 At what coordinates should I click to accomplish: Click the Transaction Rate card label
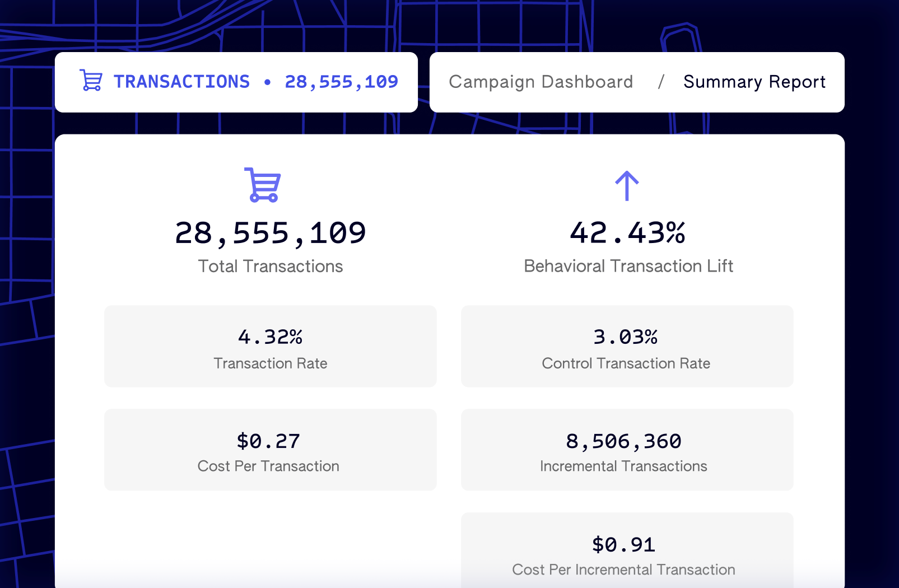tap(270, 363)
